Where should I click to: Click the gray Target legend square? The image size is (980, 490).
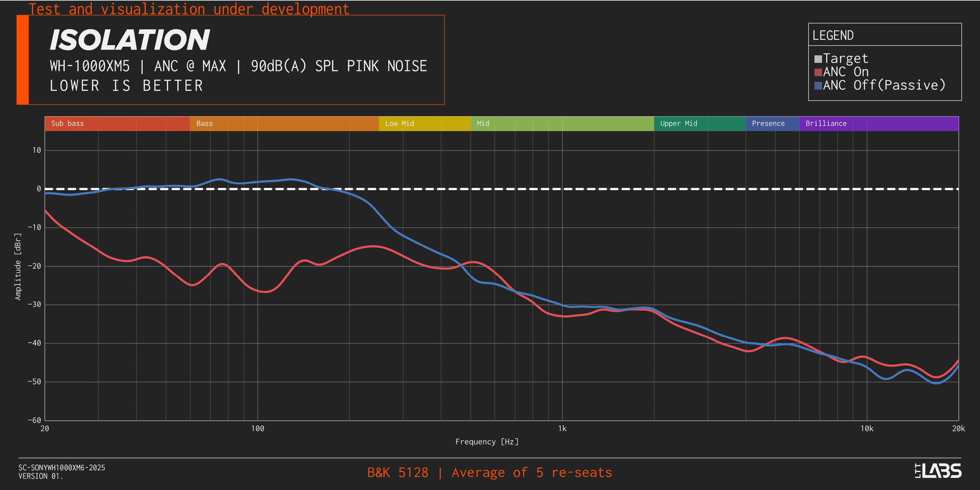[x=818, y=59]
